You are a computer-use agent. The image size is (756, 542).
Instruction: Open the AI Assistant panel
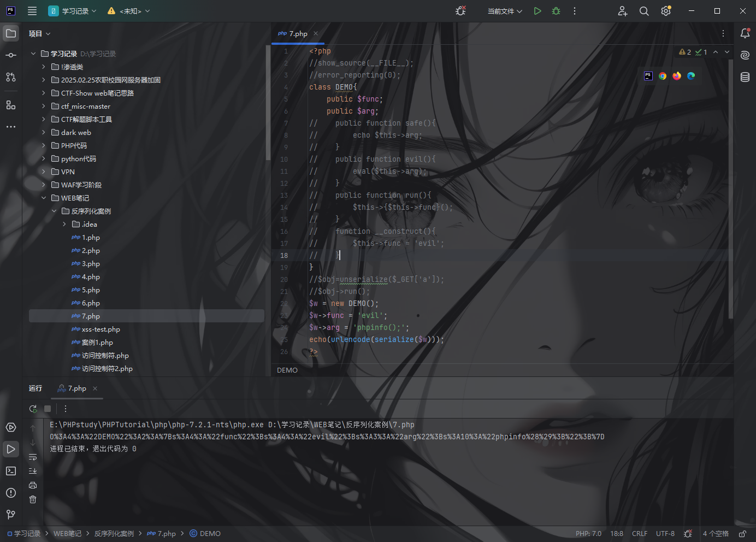pos(745,55)
